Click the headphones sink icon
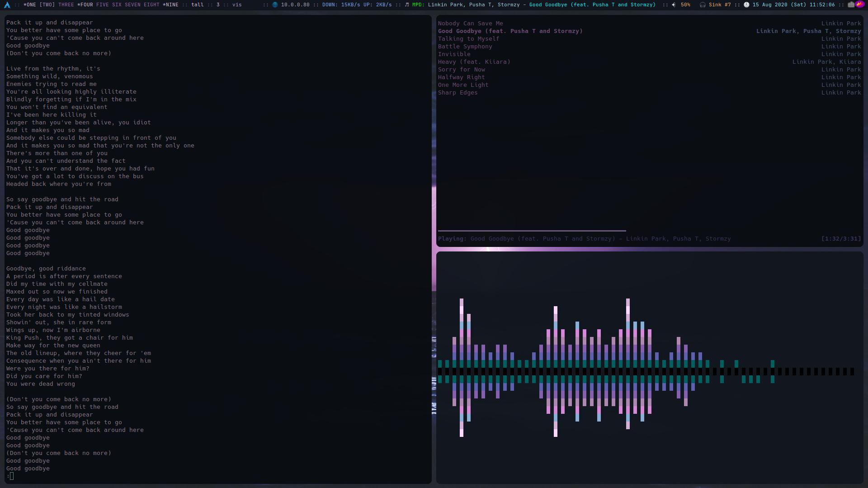The image size is (868, 488). (x=703, y=5)
